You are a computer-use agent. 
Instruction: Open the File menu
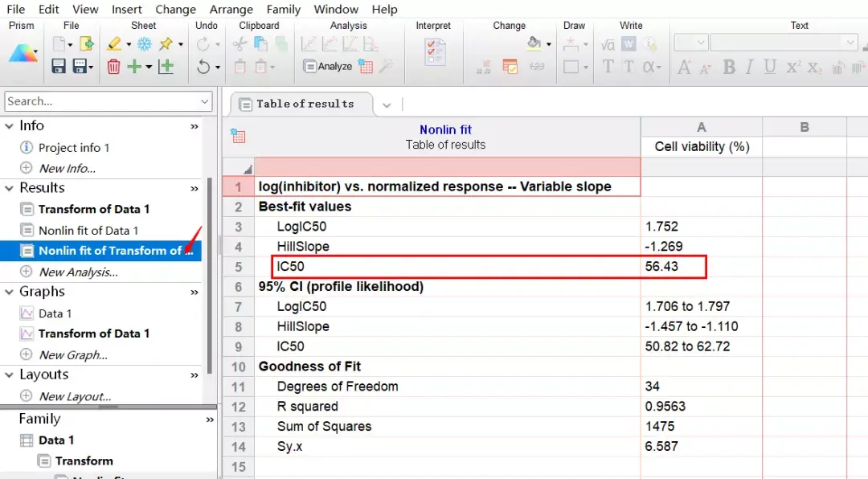15,10
